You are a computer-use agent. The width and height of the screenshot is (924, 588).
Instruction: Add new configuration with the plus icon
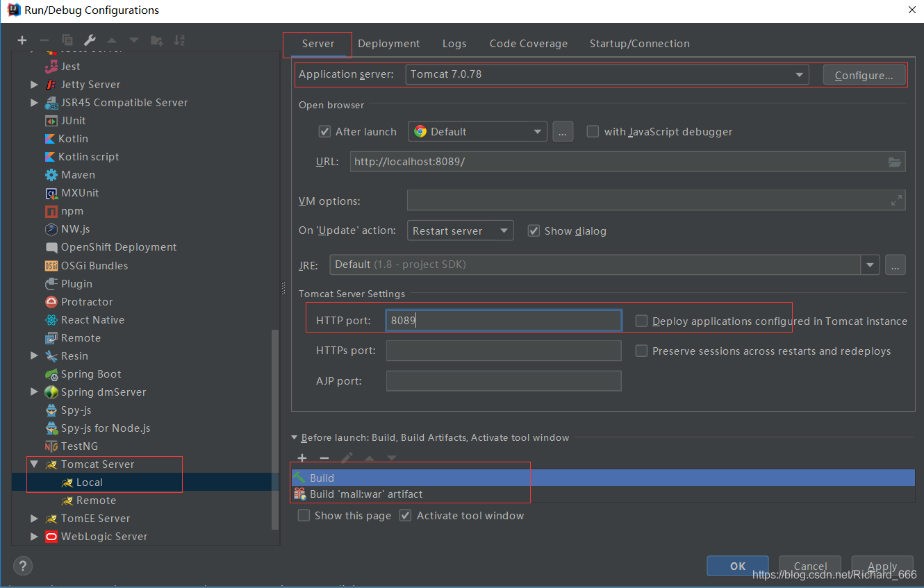[22, 40]
